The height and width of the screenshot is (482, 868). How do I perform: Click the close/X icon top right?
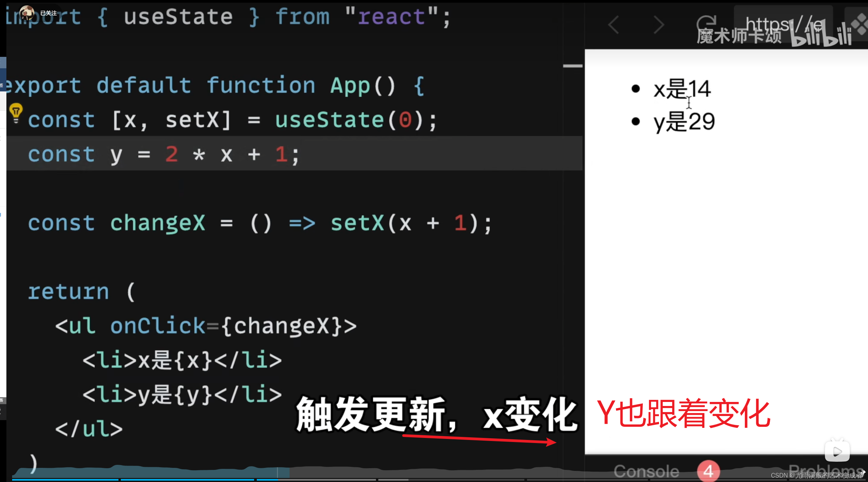[x=858, y=24]
